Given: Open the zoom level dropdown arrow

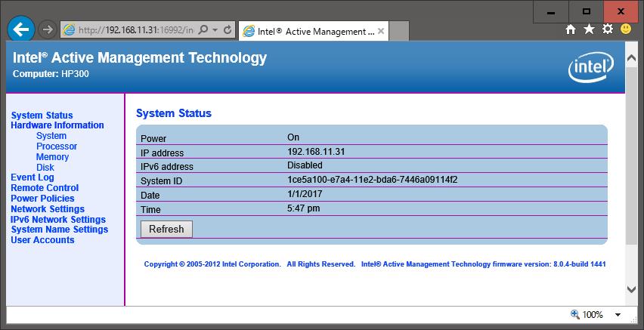Looking at the screenshot, I should click(x=618, y=315).
